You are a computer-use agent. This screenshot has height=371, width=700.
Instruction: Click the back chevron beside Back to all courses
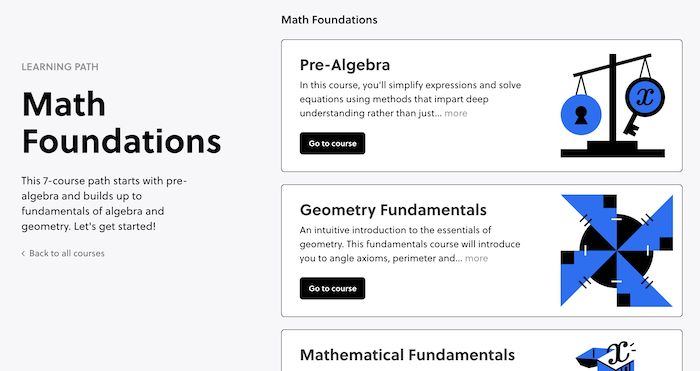(23, 254)
